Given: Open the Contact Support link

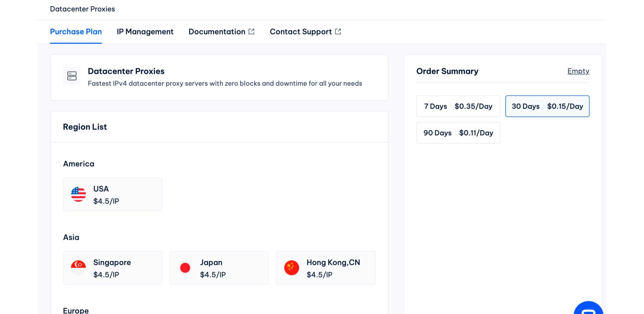Looking at the screenshot, I should point(301,32).
